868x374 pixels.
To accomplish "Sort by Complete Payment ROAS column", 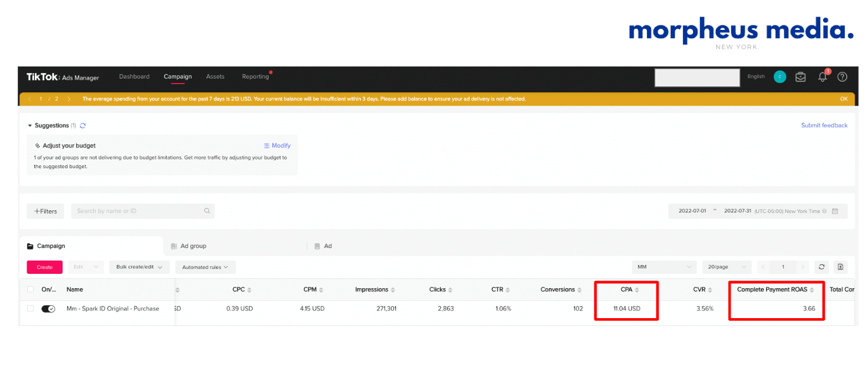I will click(811, 289).
